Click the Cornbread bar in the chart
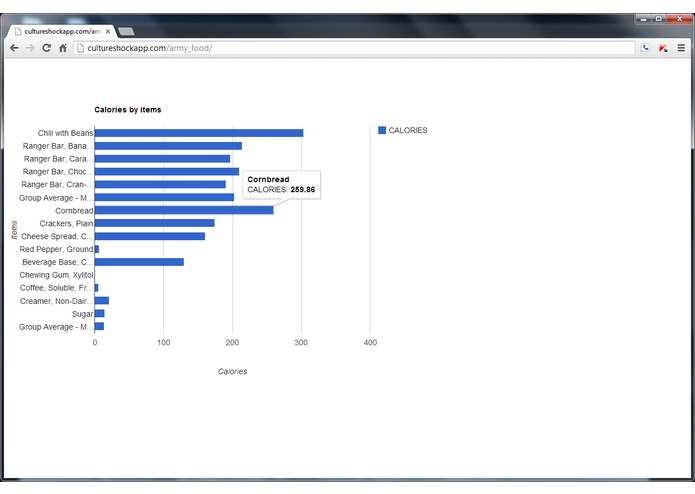Viewport: 695px width, 494px height. coord(184,210)
